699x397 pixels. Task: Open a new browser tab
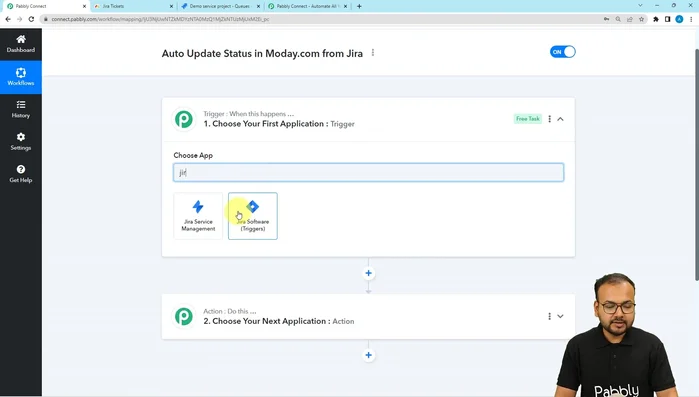coord(359,6)
